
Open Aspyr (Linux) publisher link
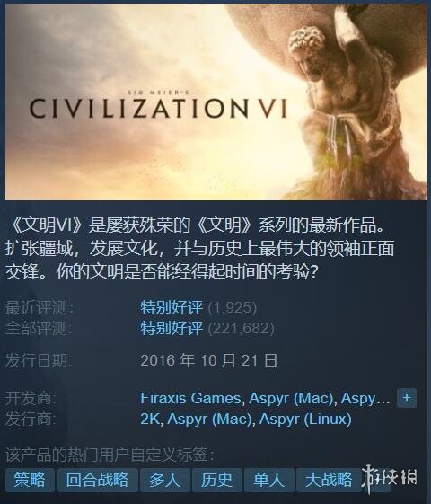coord(305,420)
